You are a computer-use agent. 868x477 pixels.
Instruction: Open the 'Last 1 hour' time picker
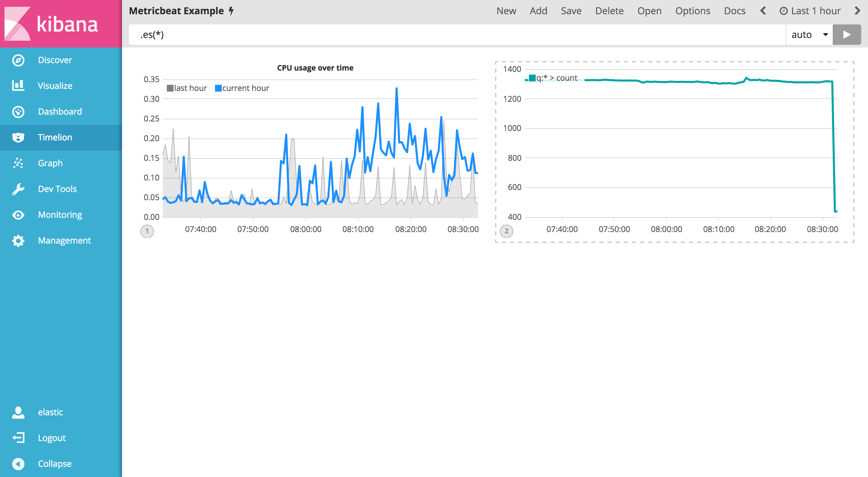pyautogui.click(x=810, y=11)
